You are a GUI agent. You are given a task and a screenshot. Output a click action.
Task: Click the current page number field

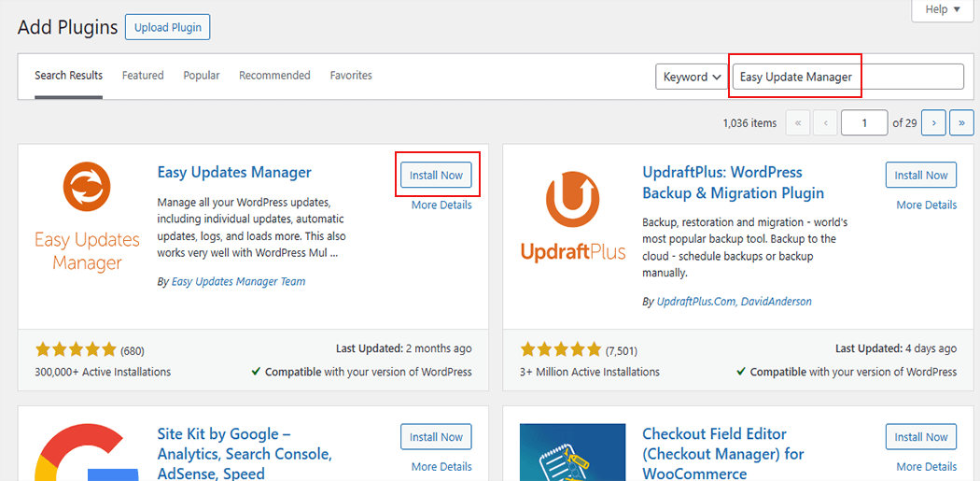(863, 123)
